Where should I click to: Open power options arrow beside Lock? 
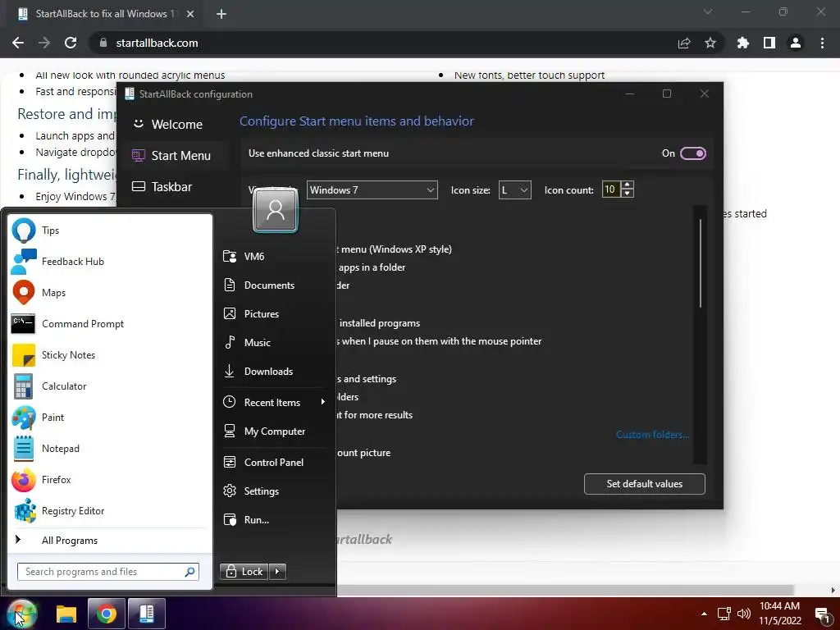tap(277, 572)
